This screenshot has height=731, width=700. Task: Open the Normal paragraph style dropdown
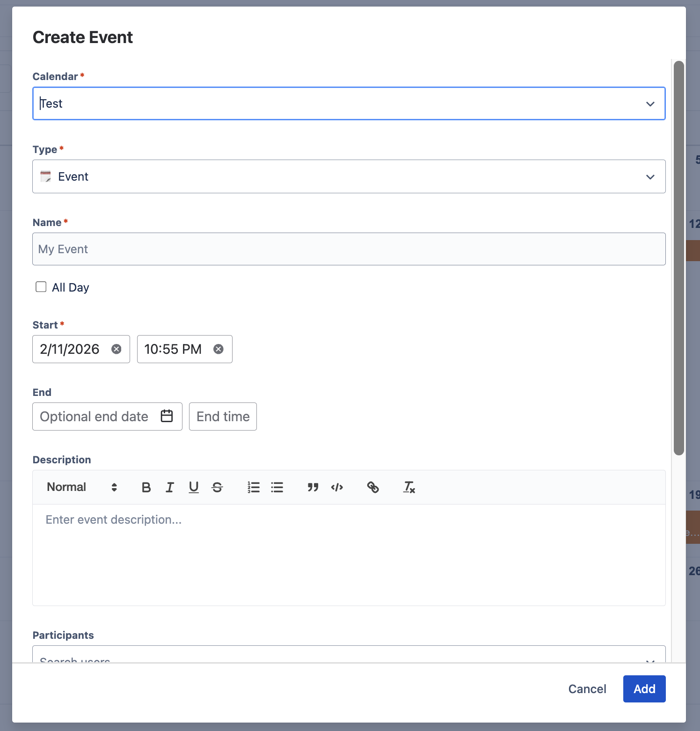coord(80,487)
